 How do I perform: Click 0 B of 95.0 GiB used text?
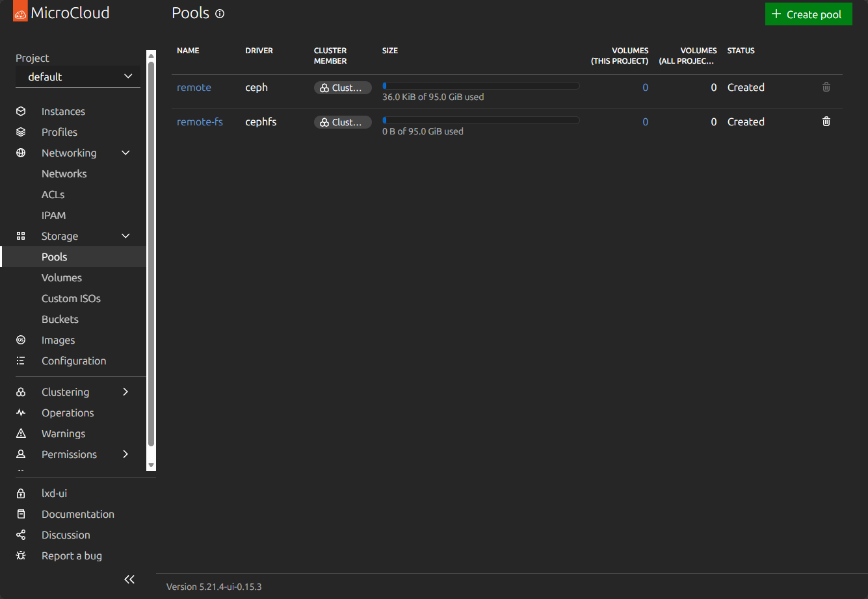coord(423,131)
